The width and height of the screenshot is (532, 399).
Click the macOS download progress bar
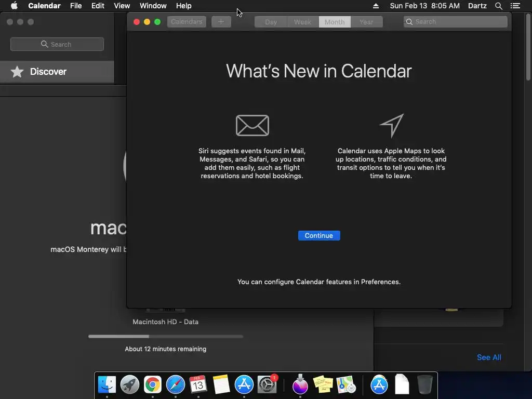(x=166, y=337)
